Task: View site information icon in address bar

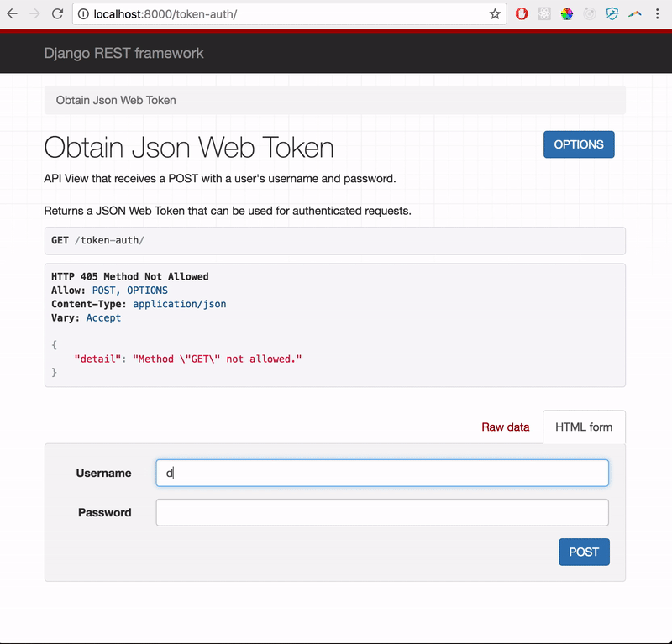Action: coord(83,14)
